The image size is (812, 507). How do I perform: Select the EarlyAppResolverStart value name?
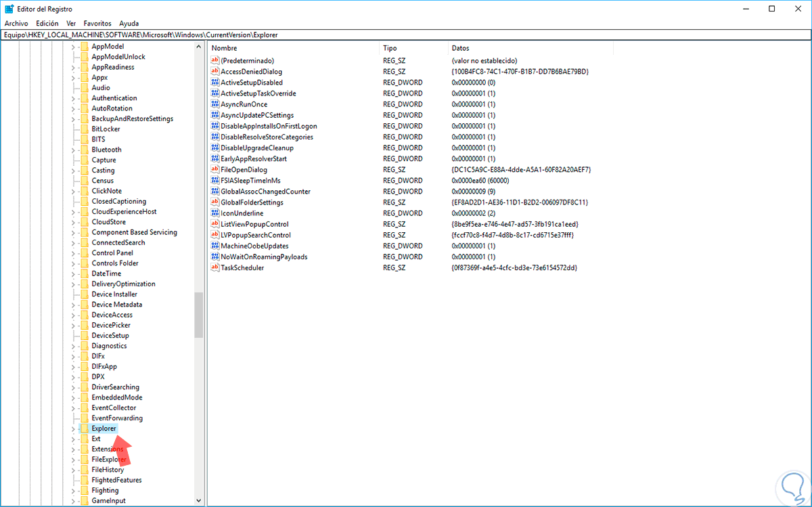point(254,158)
